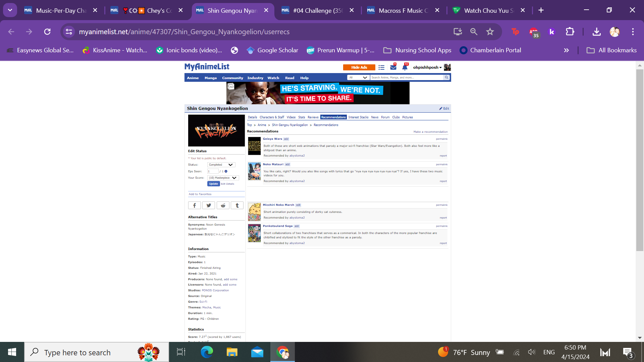Open the search category All dropdown
644x362 pixels.
point(358,77)
